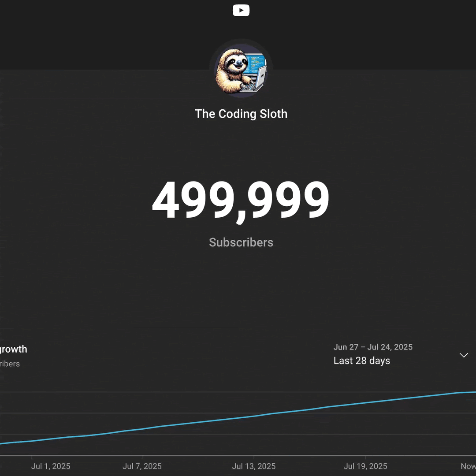Click the Jul 19, 2025 axis label
This screenshot has width=476, height=476.
[x=365, y=466]
